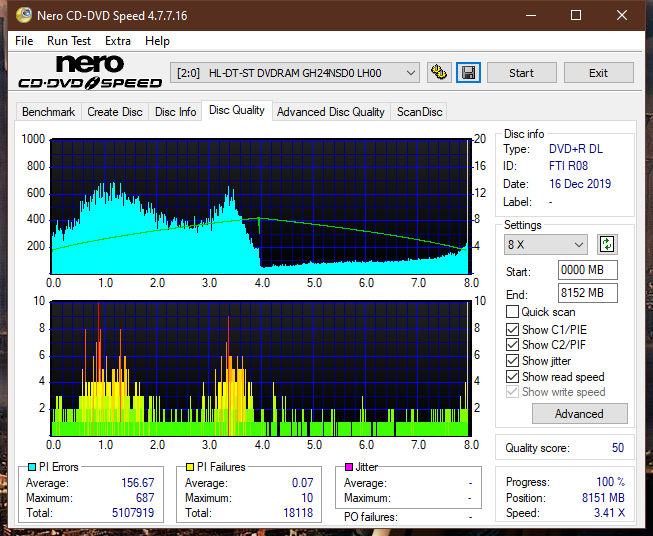Toggle the Show read speed checkbox

click(x=512, y=376)
